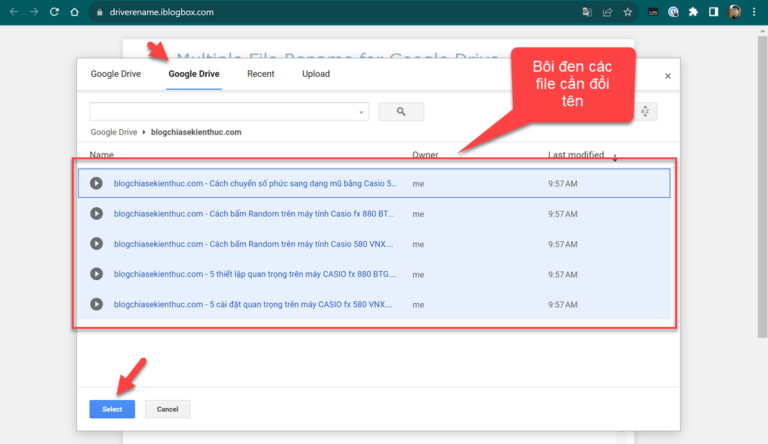This screenshot has width=768, height=444.
Task: Sort by Owner column header
Action: 425,155
